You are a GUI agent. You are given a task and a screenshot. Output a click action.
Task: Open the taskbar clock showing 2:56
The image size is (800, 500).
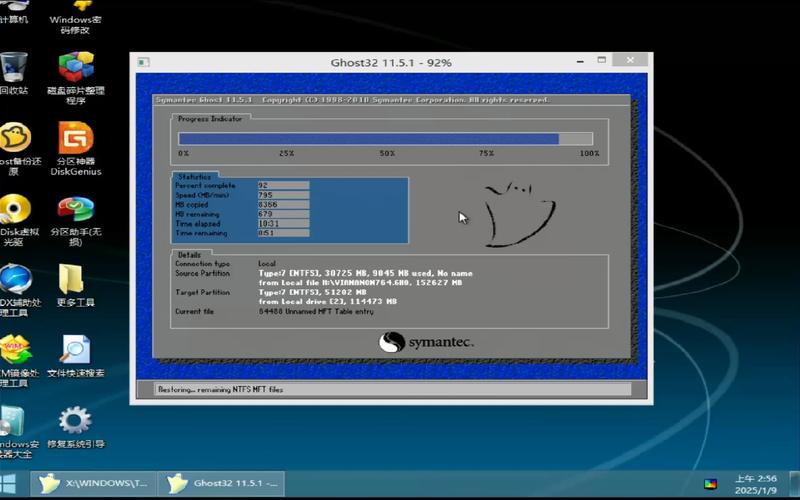756,484
